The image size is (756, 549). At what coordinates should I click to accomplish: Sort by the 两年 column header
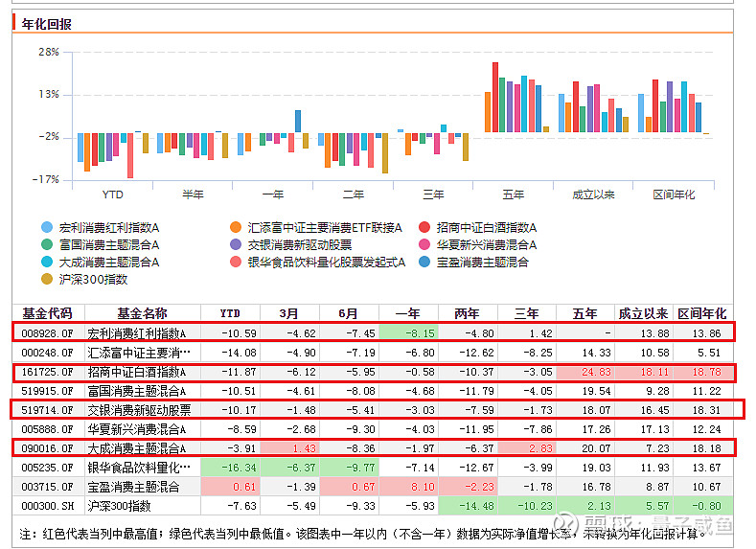468,314
